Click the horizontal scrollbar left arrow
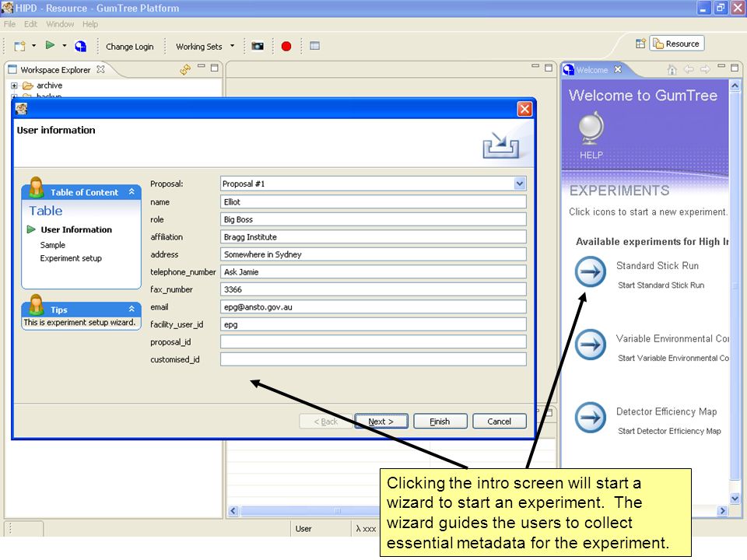Screen dimensions: 747x560 233,511
